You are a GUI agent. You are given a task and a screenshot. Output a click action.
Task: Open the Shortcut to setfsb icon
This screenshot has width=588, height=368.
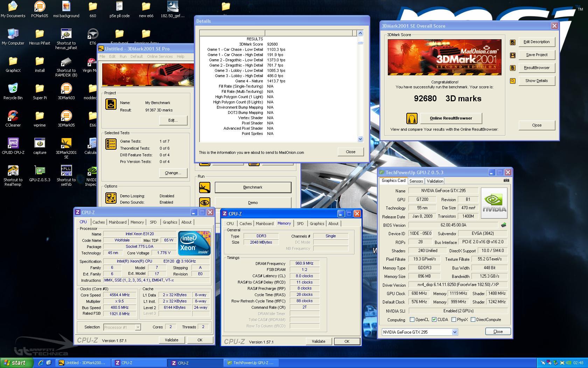point(66,175)
